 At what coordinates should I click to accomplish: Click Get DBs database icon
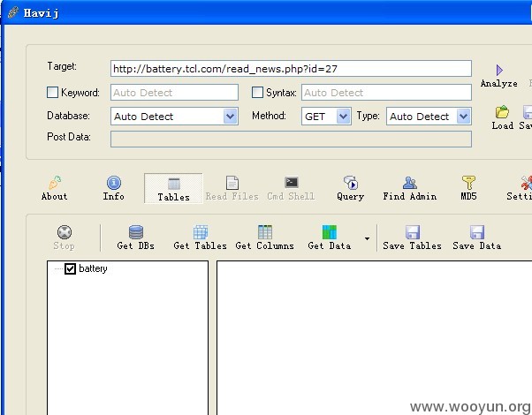(x=136, y=232)
